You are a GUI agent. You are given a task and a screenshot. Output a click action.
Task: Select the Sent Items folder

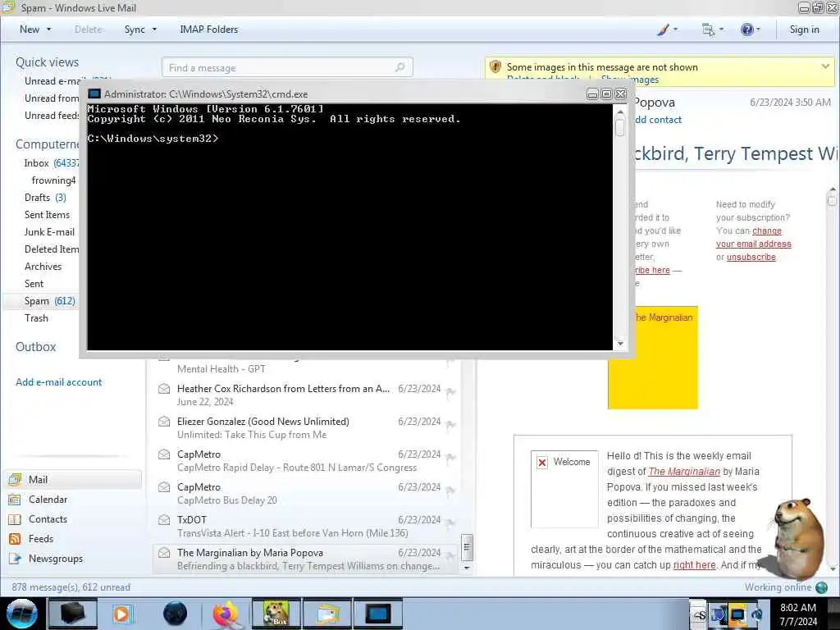(x=47, y=215)
